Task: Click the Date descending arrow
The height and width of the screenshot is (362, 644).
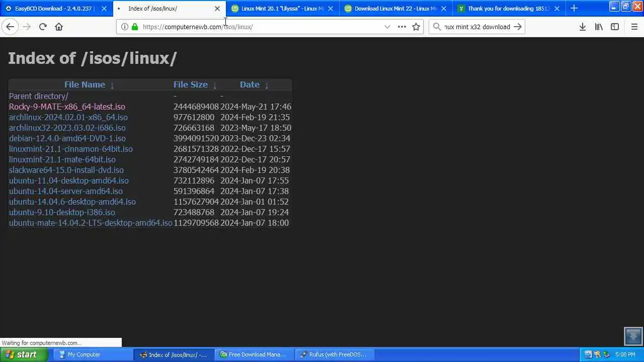Action: (267, 85)
